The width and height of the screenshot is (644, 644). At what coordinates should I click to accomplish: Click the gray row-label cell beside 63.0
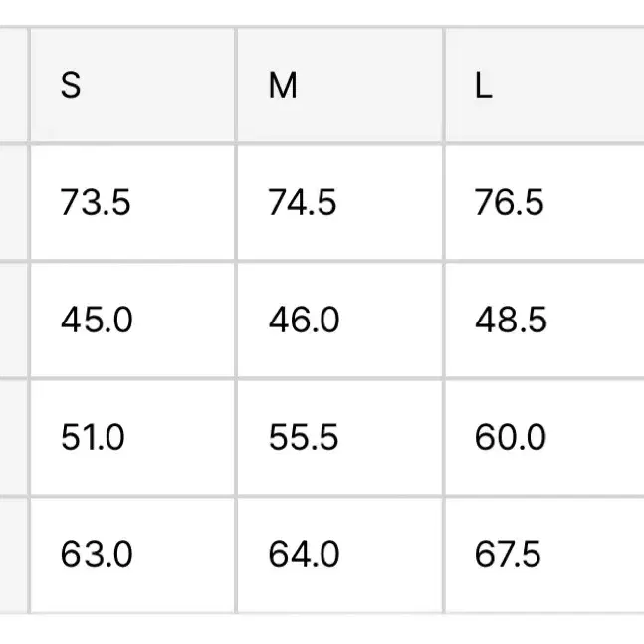14,554
